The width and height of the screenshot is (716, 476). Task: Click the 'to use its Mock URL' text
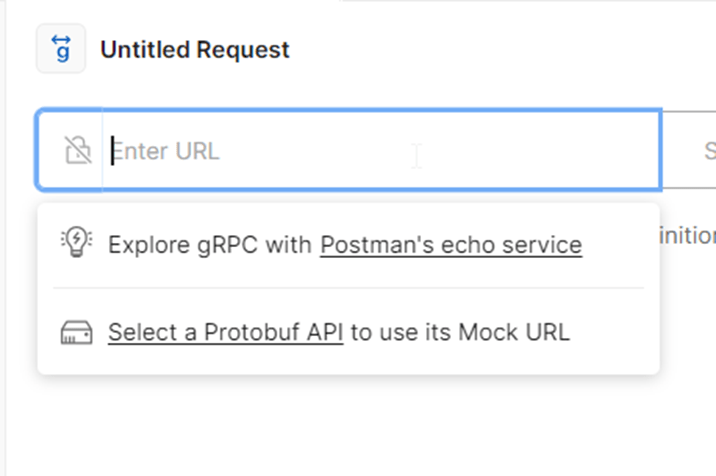[460, 332]
